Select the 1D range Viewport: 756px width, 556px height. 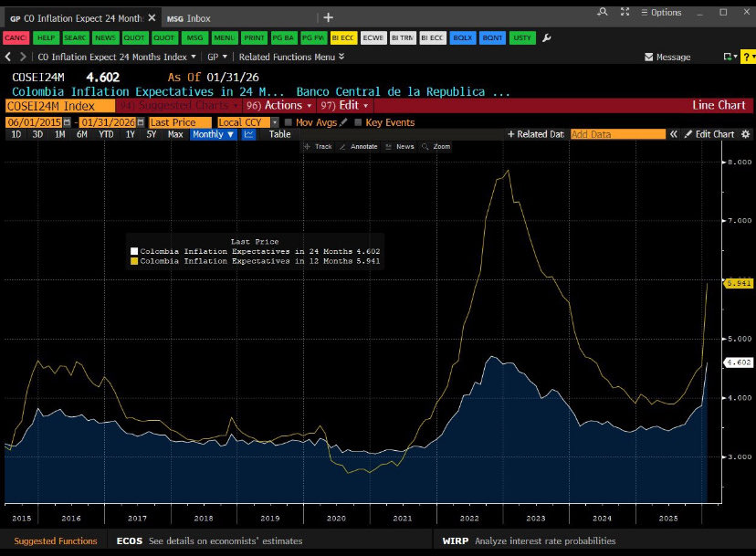pyautogui.click(x=16, y=134)
